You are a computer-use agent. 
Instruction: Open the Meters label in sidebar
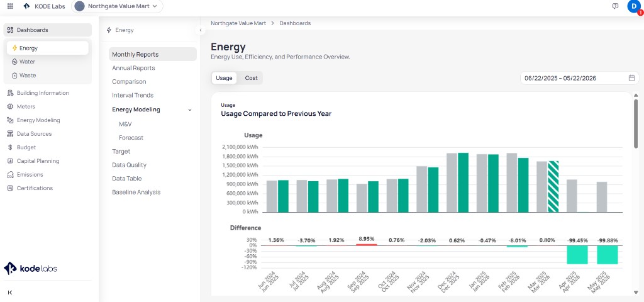click(x=26, y=106)
